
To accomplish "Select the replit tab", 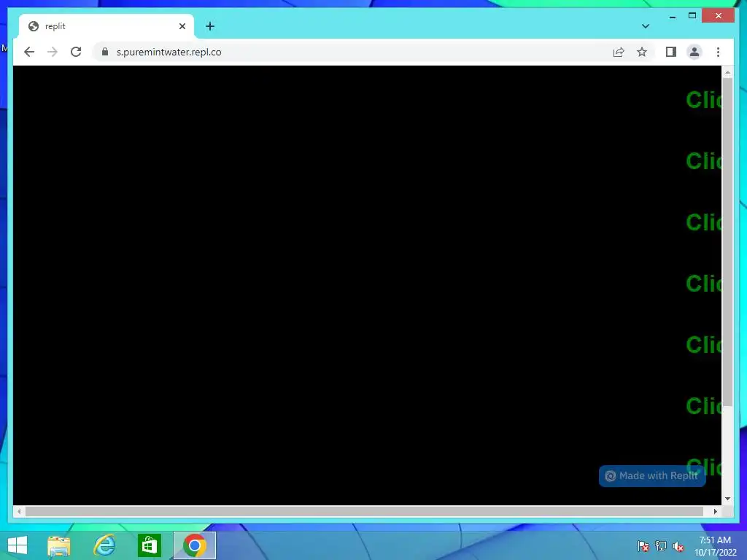I will tap(107, 26).
